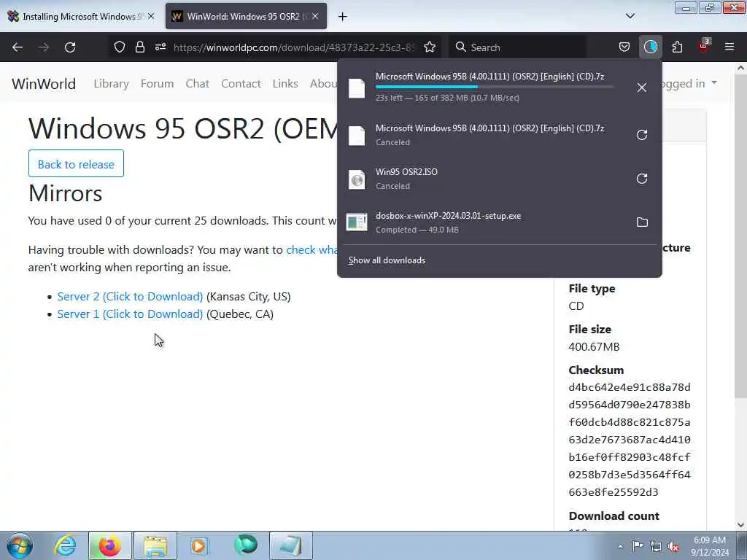747x560 pixels.
Task: Open Action Center flag tray icon
Action: [x=638, y=545]
